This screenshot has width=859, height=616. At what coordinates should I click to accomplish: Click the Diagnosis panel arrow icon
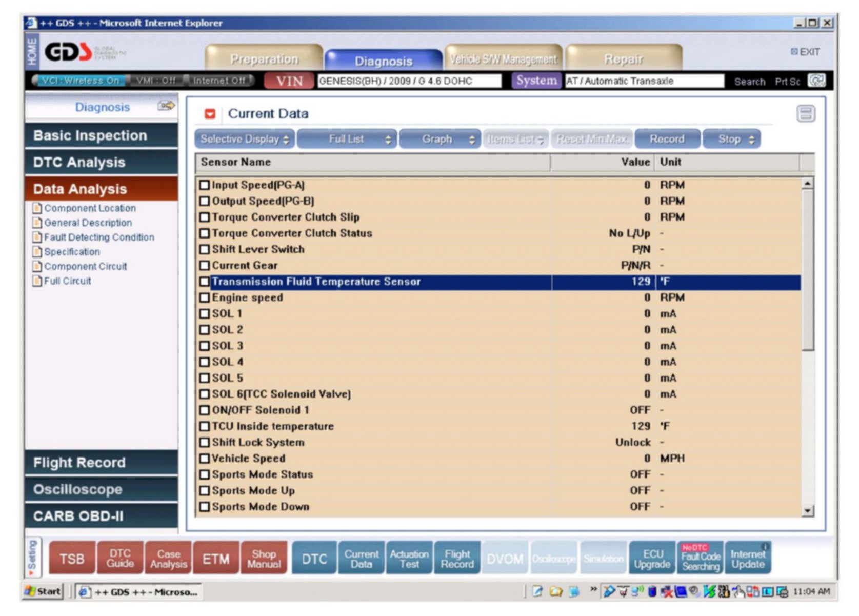coord(166,106)
